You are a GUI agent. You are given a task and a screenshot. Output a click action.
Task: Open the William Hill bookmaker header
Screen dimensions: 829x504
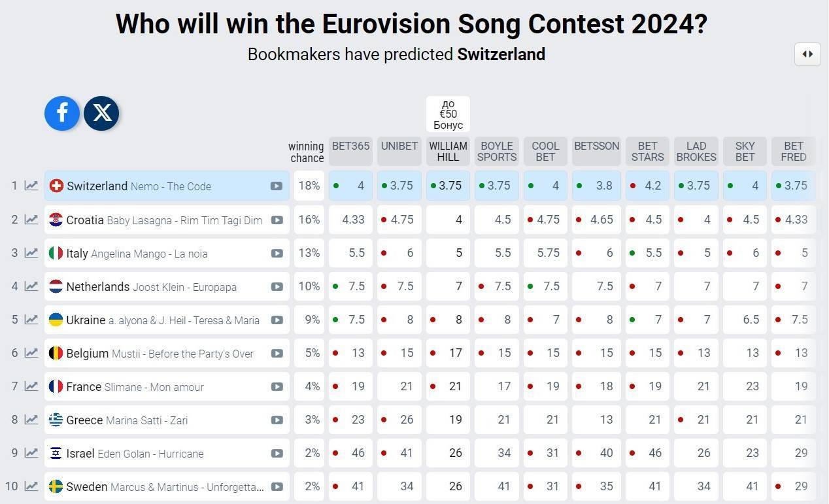pyautogui.click(x=448, y=151)
